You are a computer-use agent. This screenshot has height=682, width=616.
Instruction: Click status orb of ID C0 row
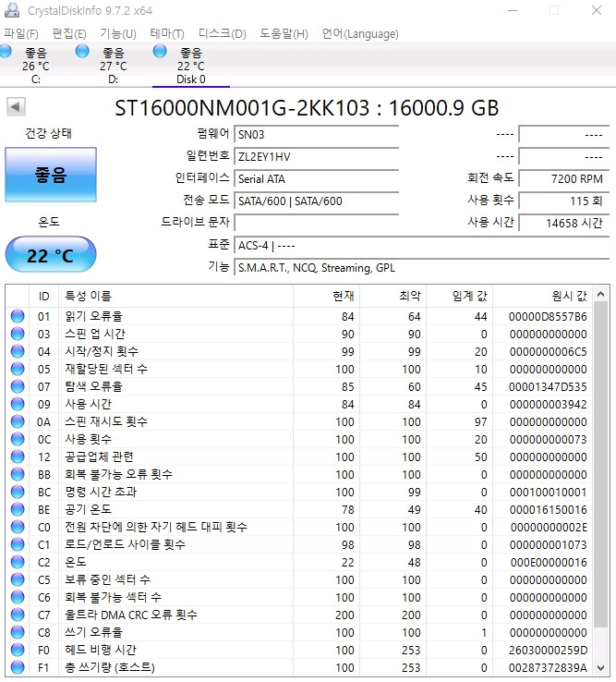pos(18,527)
